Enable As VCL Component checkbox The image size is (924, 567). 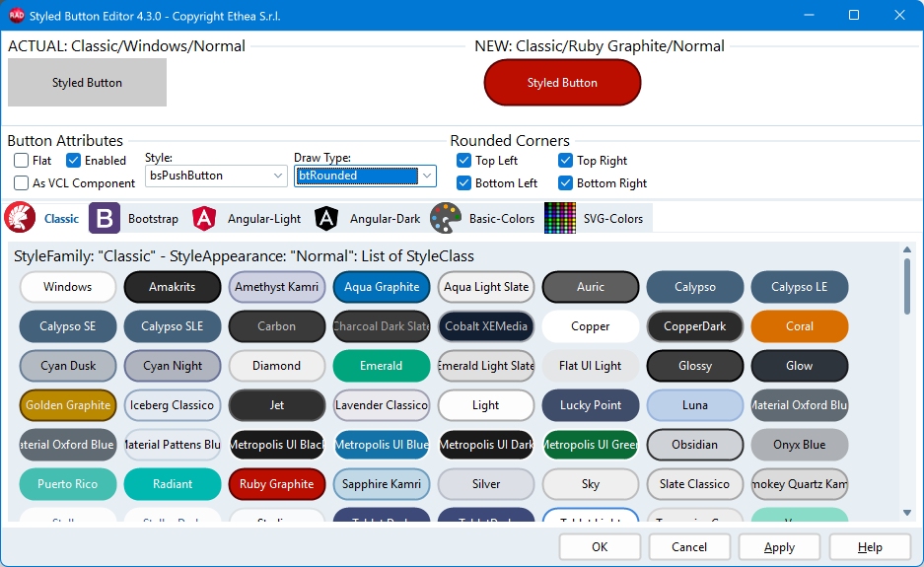click(x=22, y=182)
